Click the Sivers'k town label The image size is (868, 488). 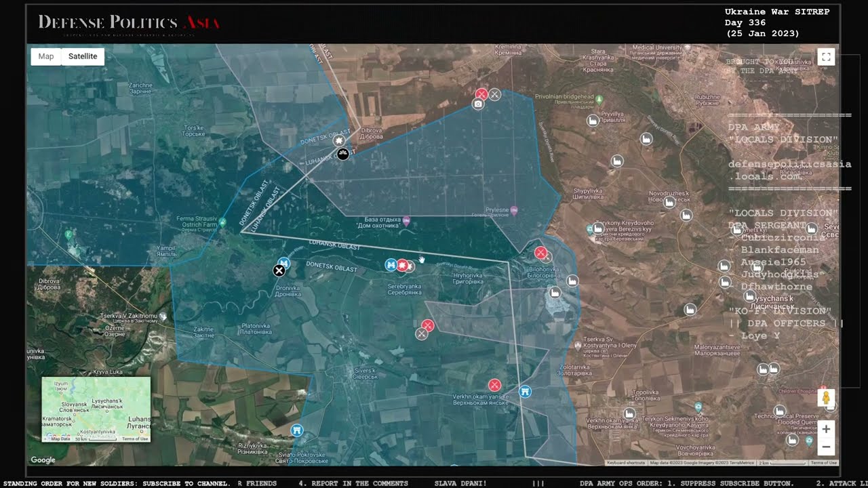(x=364, y=374)
